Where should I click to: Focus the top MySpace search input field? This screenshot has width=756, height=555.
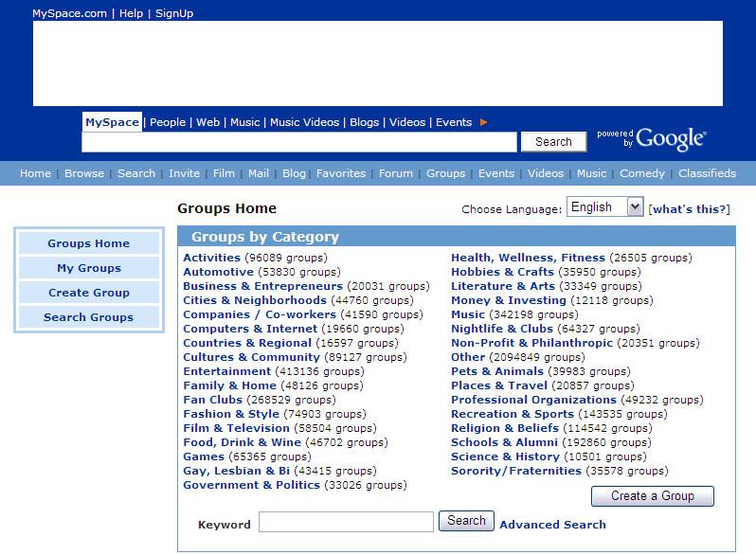[299, 142]
